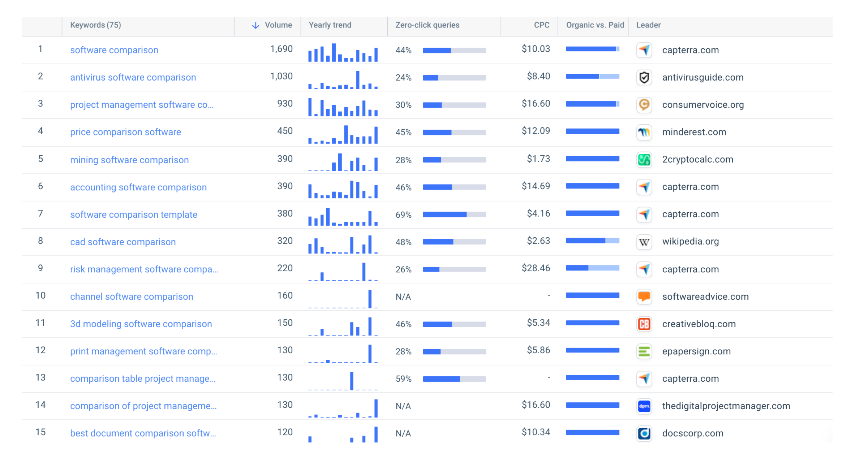Select the consumervoice.org leader icon
The height and width of the screenshot is (463, 868).
(x=644, y=105)
